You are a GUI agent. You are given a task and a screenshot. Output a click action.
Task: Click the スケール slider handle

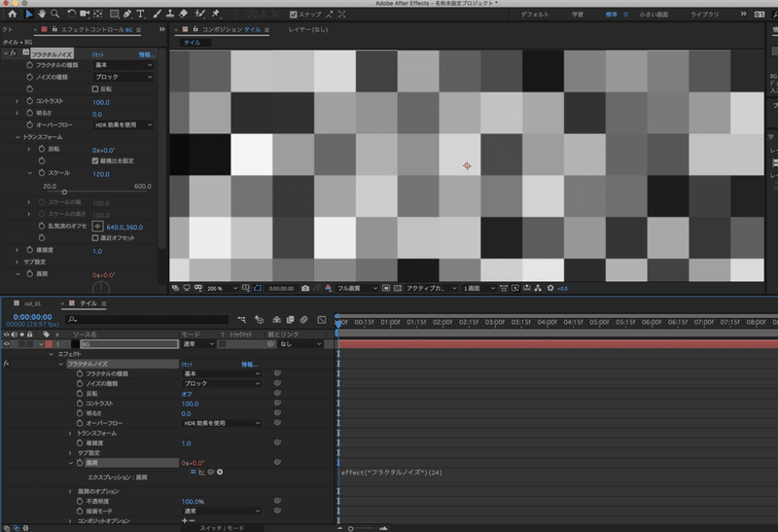click(x=64, y=193)
